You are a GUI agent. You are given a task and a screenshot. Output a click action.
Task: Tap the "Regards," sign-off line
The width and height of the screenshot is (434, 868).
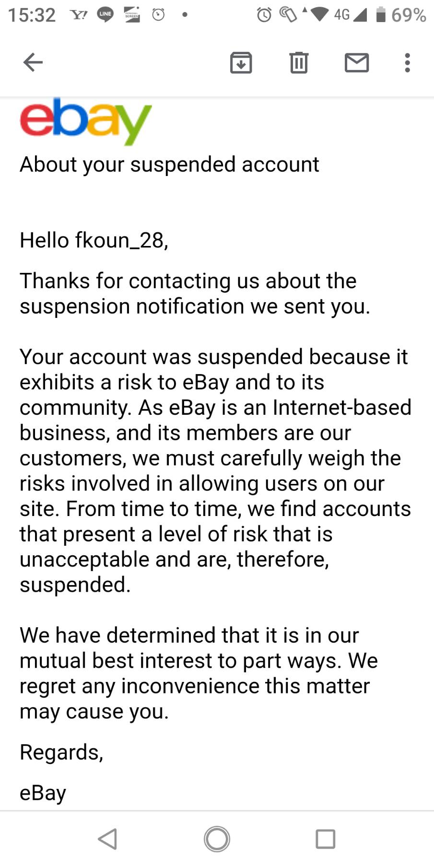coord(61,752)
